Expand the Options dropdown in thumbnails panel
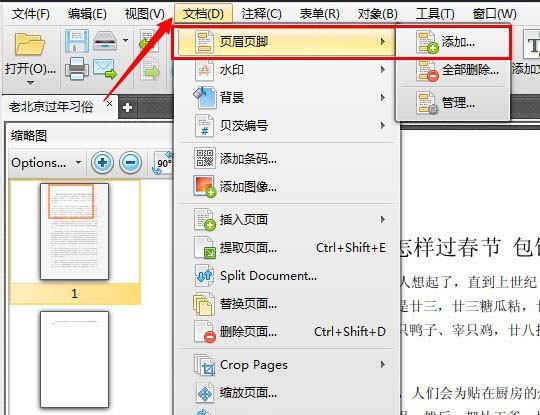The image size is (540, 415). 46,163
